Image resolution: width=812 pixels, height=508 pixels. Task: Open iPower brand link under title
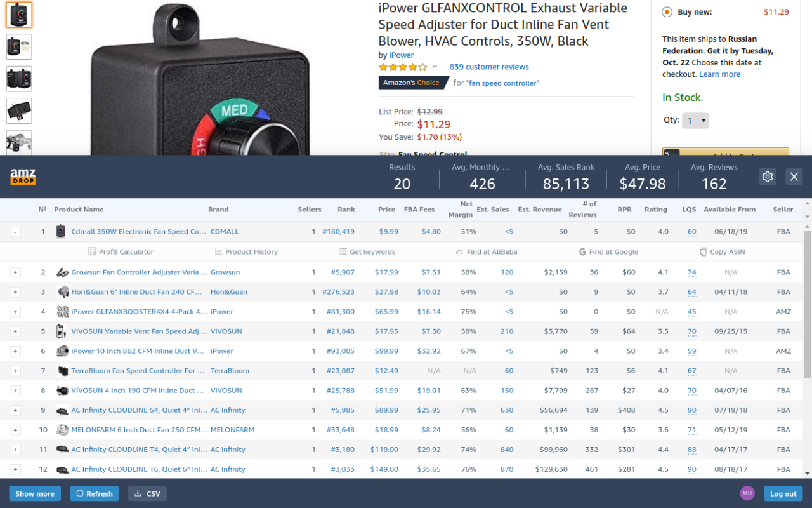point(401,55)
